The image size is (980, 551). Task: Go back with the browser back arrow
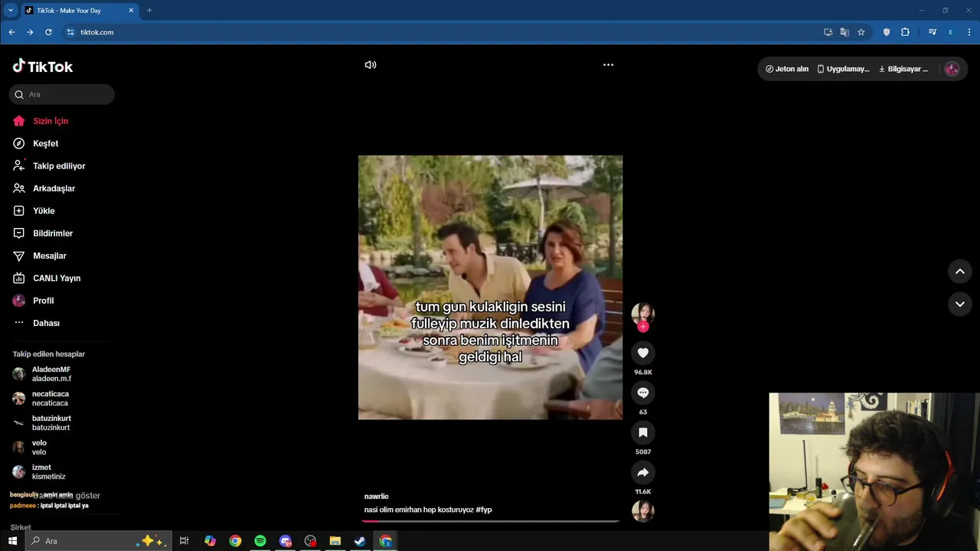11,32
